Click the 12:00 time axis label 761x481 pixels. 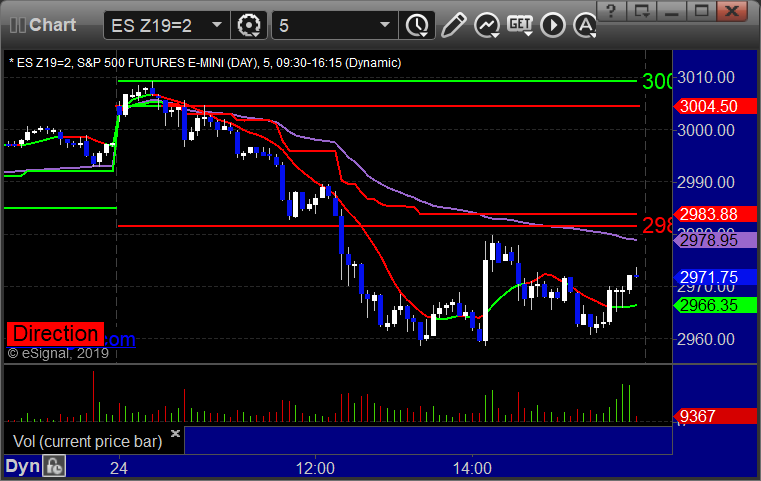tap(315, 468)
